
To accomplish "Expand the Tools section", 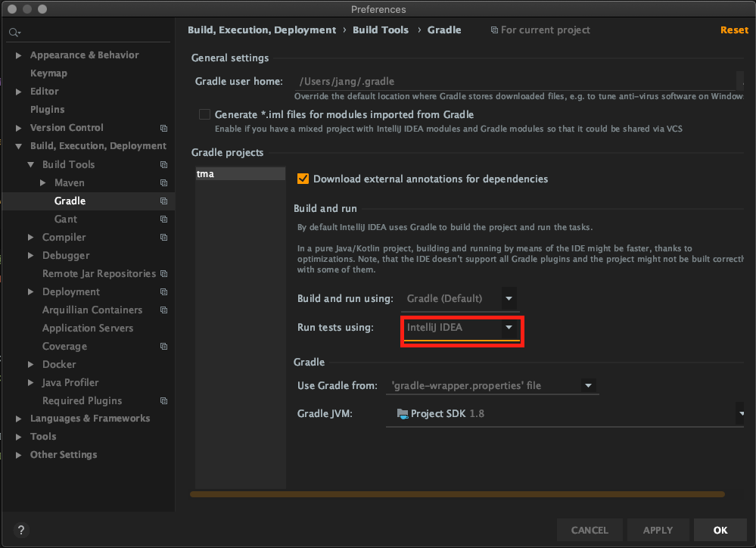I will (x=18, y=437).
